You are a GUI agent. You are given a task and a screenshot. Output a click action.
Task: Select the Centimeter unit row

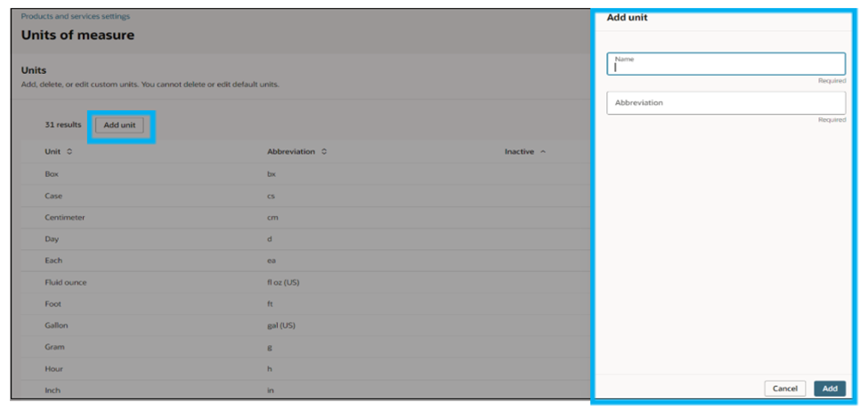(305, 217)
